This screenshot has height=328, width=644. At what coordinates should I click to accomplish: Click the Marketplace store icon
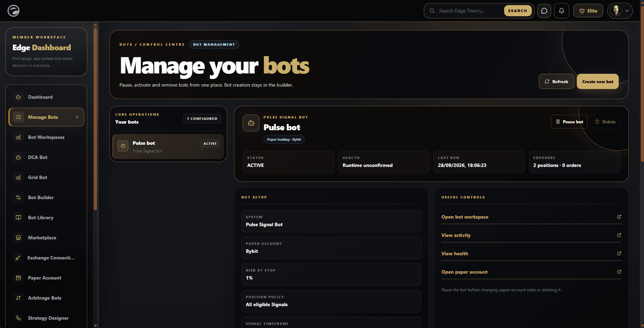[x=18, y=238]
